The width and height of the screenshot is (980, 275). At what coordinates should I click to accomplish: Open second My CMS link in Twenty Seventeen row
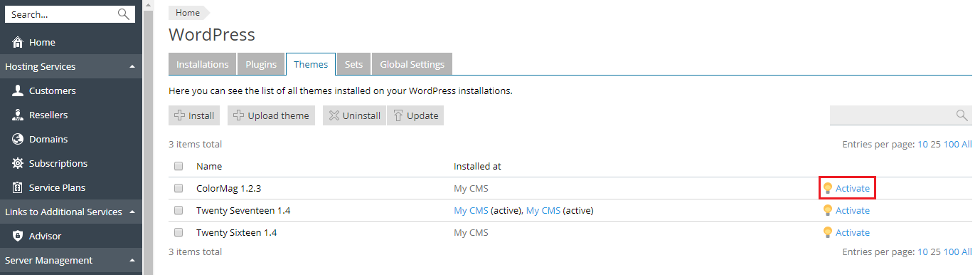(543, 210)
